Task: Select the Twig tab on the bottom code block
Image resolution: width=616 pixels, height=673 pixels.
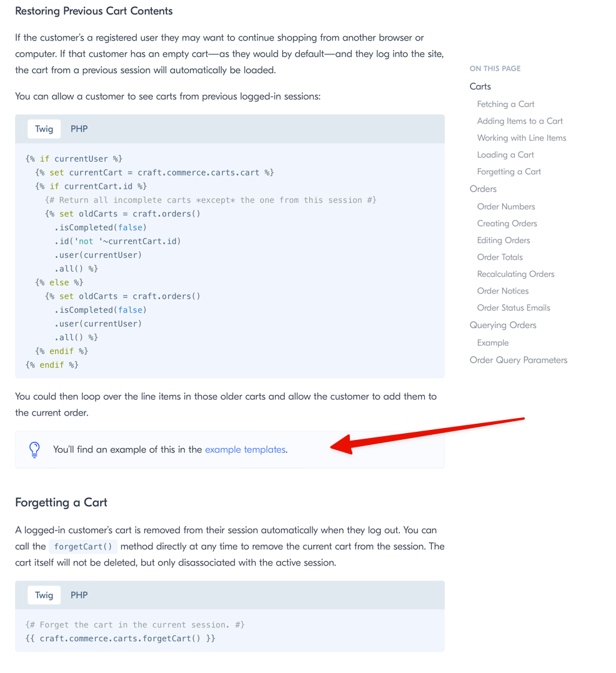Action: [x=44, y=595]
